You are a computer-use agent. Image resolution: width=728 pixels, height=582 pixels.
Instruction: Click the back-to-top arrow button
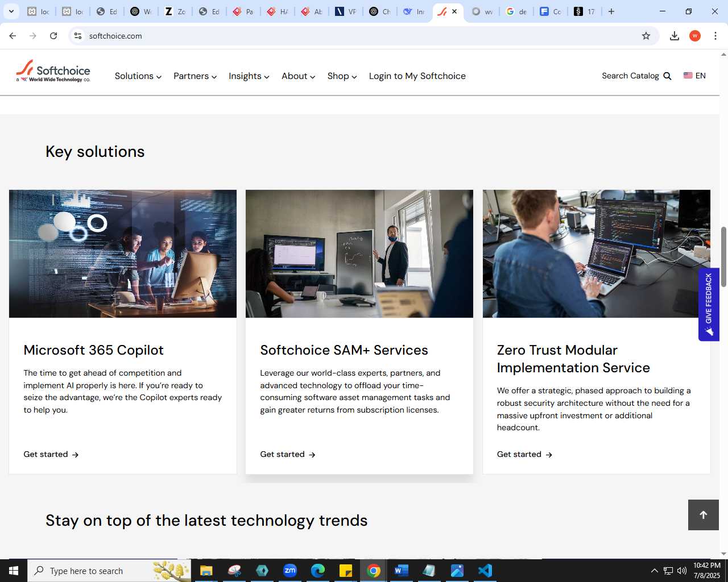coord(704,515)
